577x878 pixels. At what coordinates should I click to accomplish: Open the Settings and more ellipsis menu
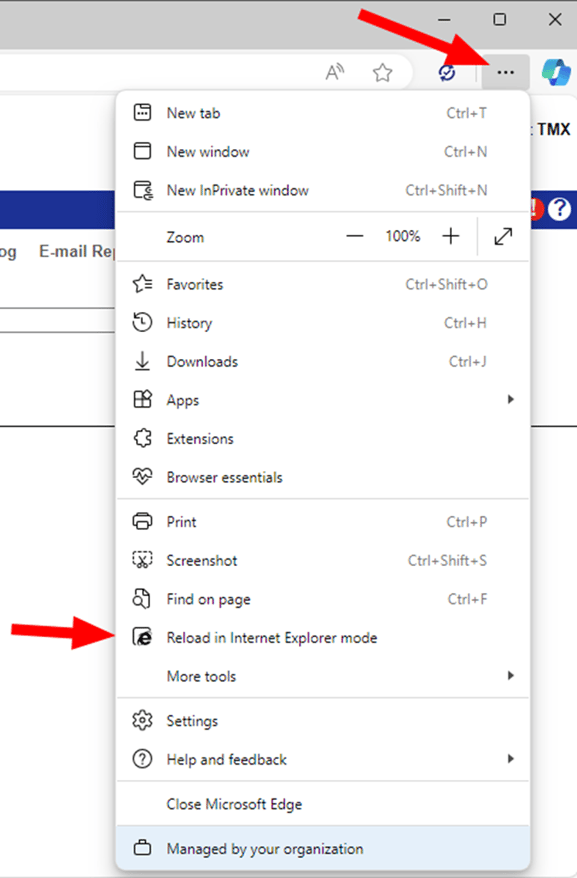pyautogui.click(x=505, y=72)
